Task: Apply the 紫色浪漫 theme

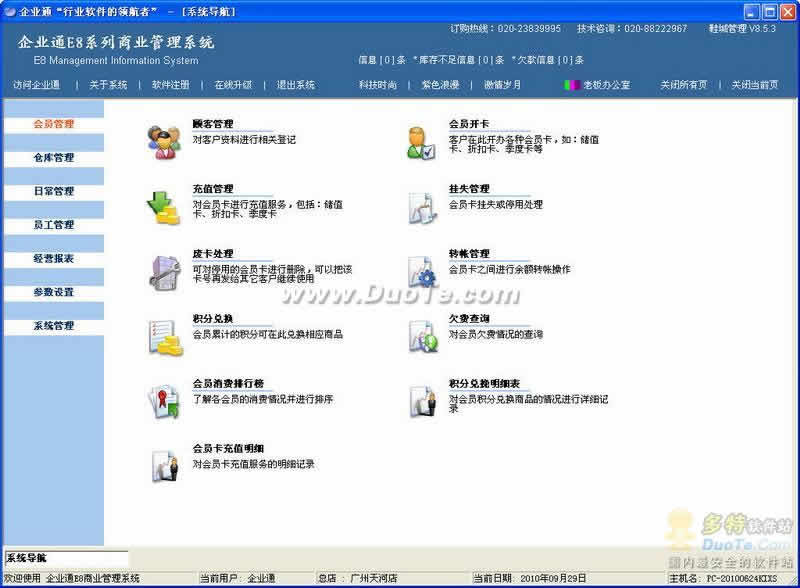Action: coord(440,85)
